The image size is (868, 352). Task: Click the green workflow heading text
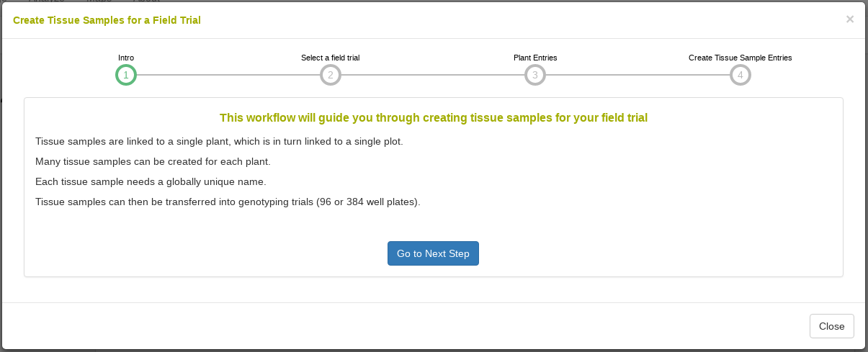click(434, 117)
